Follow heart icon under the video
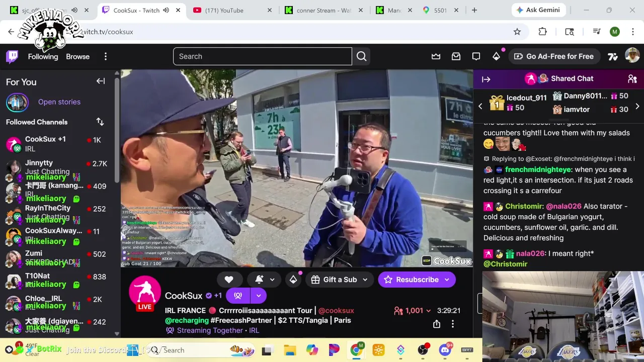Image resolution: width=644 pixels, height=362 pixels. pyautogui.click(x=229, y=280)
